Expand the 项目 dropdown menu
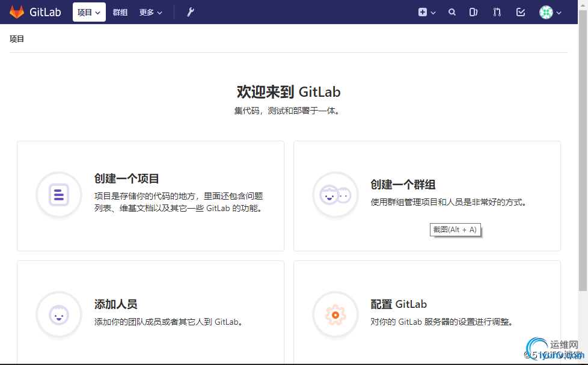 pos(89,13)
